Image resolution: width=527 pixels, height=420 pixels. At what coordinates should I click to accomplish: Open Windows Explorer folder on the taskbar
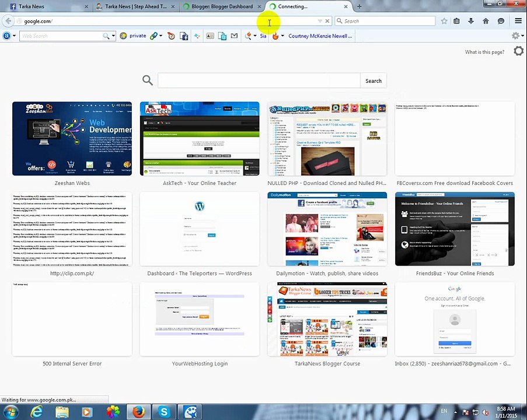tap(62, 412)
